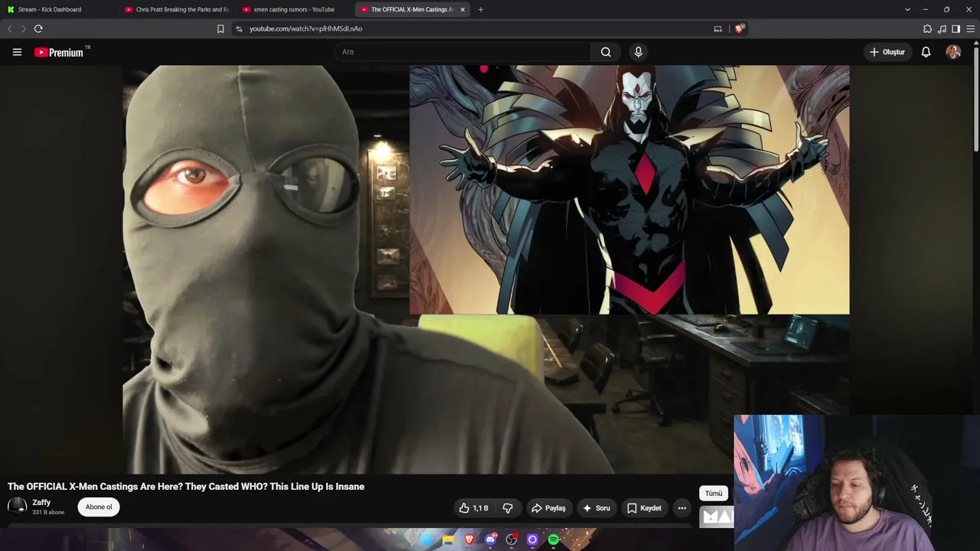
Task: Close the OFFICIAL X-Men Castings tab
Action: pos(462,9)
